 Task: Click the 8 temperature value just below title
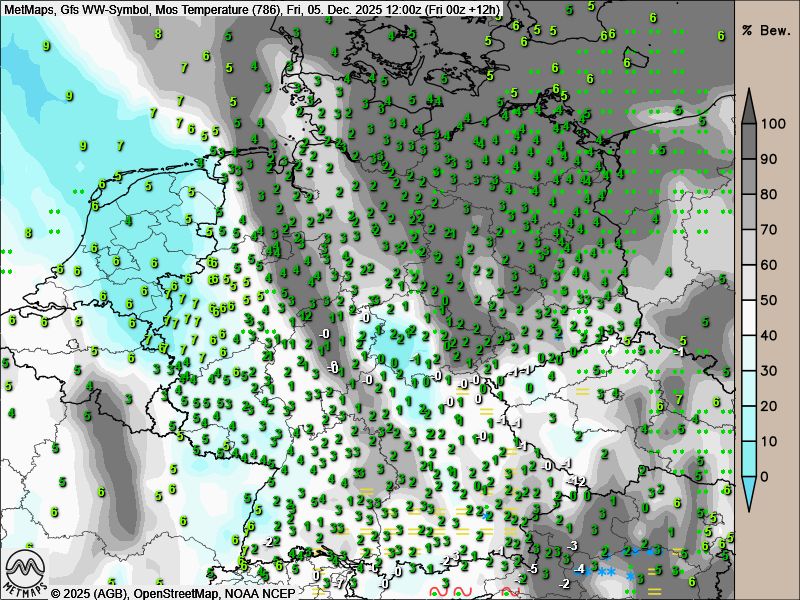(158, 34)
